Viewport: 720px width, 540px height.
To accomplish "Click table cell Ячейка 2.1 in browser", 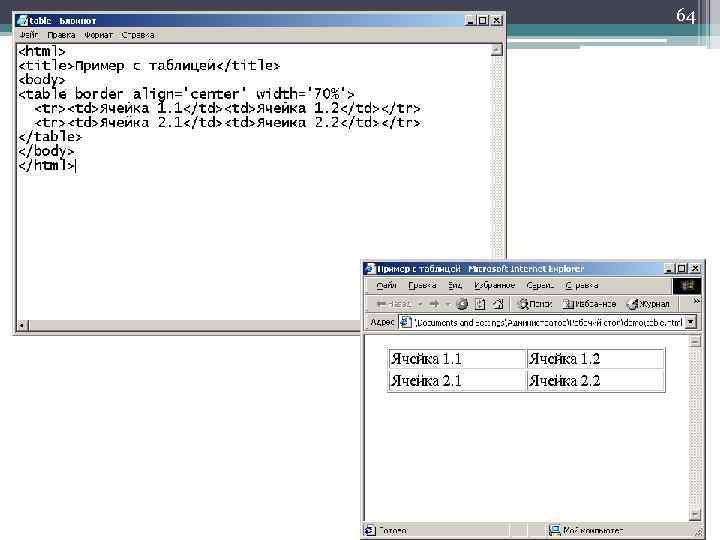I will click(x=456, y=381).
